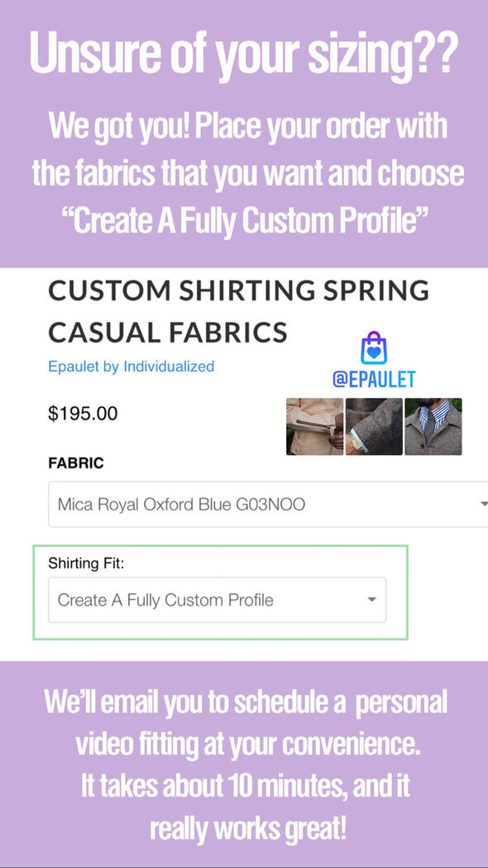The image size is (488, 868).
Task: Open the Fabric dropdown showing Mica Royal Oxford
Action: point(268,504)
